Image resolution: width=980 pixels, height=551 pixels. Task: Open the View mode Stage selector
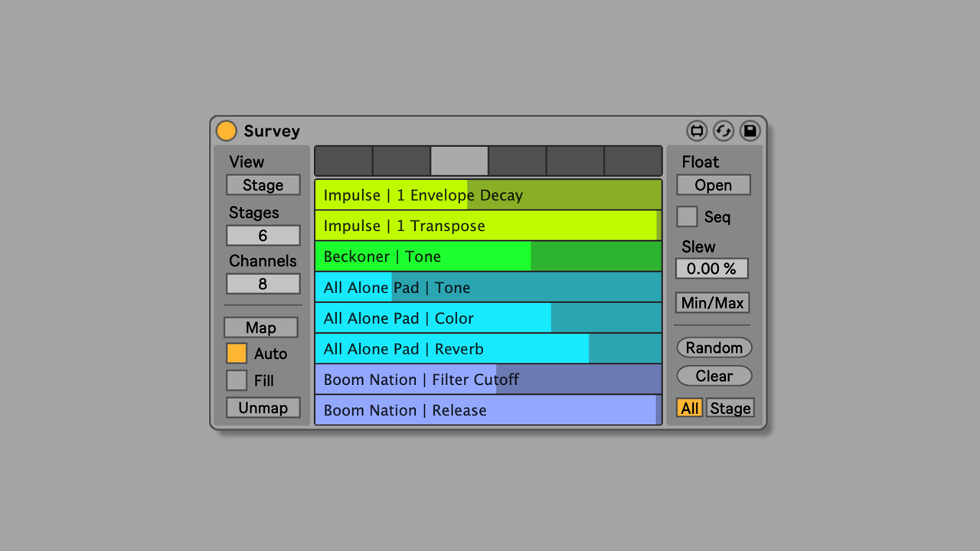263,185
